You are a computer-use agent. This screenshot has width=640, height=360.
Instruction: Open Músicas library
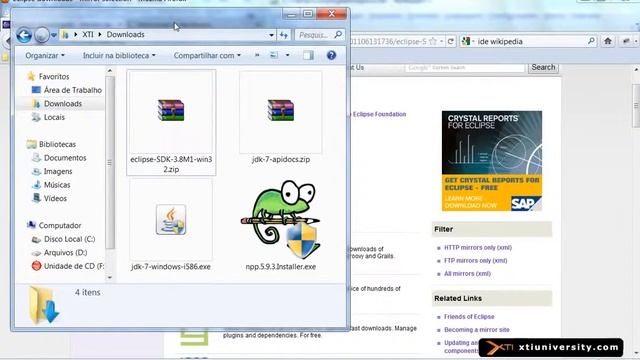click(x=57, y=185)
